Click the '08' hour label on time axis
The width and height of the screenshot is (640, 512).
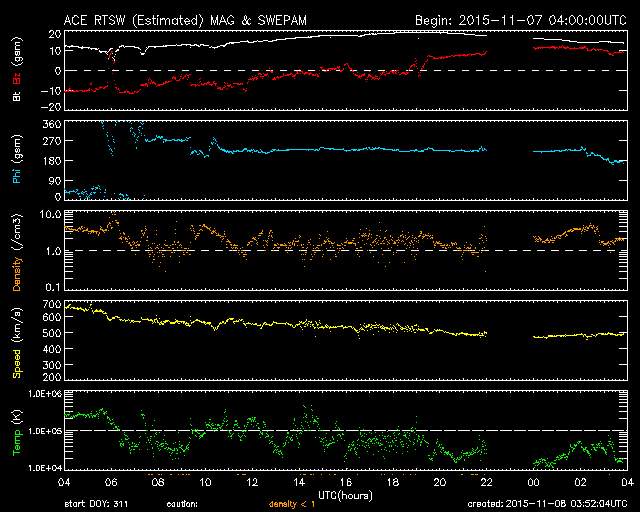[158, 483]
